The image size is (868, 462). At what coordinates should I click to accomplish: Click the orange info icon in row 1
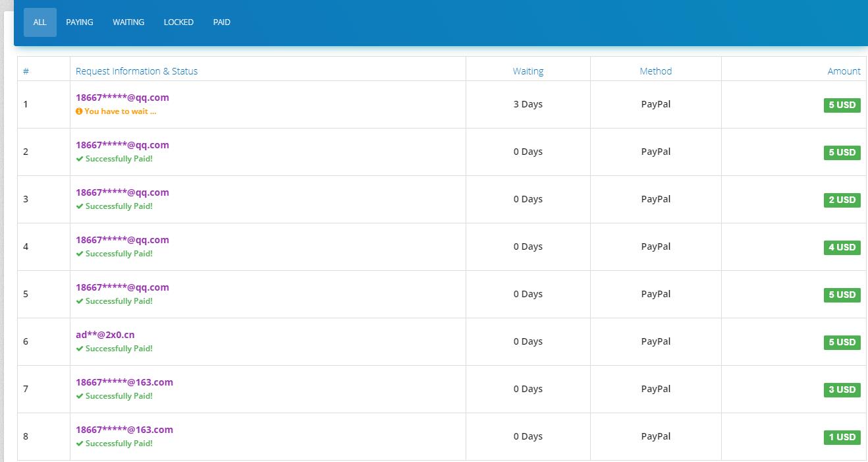click(79, 111)
